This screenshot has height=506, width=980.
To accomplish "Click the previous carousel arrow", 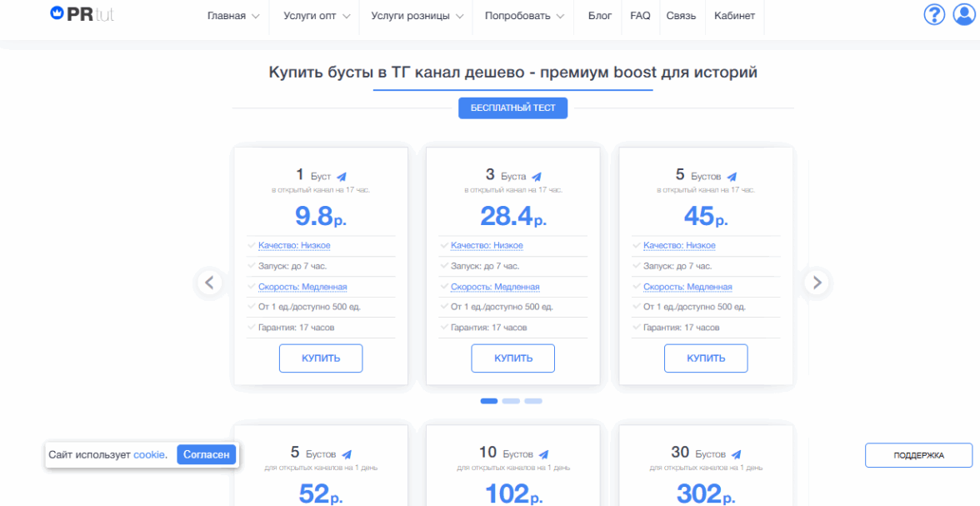I will (x=209, y=283).
